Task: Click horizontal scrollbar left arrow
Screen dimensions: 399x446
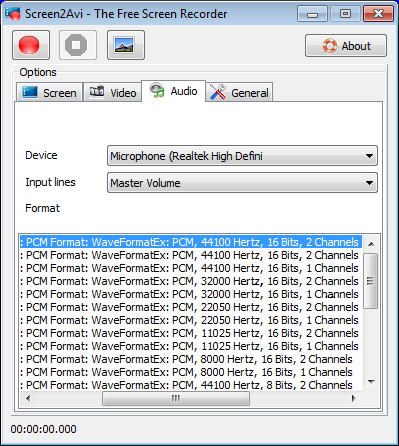Action: click(x=28, y=398)
